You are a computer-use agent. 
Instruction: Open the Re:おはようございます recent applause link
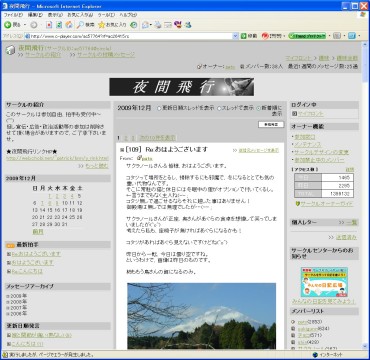36,254
